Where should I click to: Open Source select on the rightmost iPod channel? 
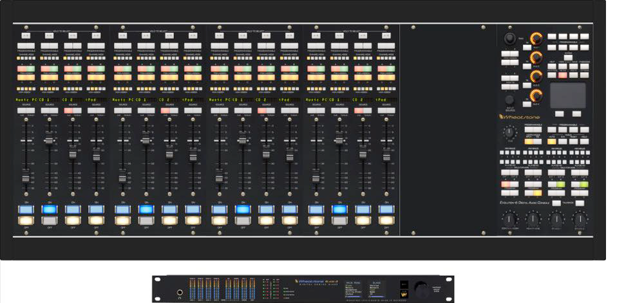[x=386, y=111]
